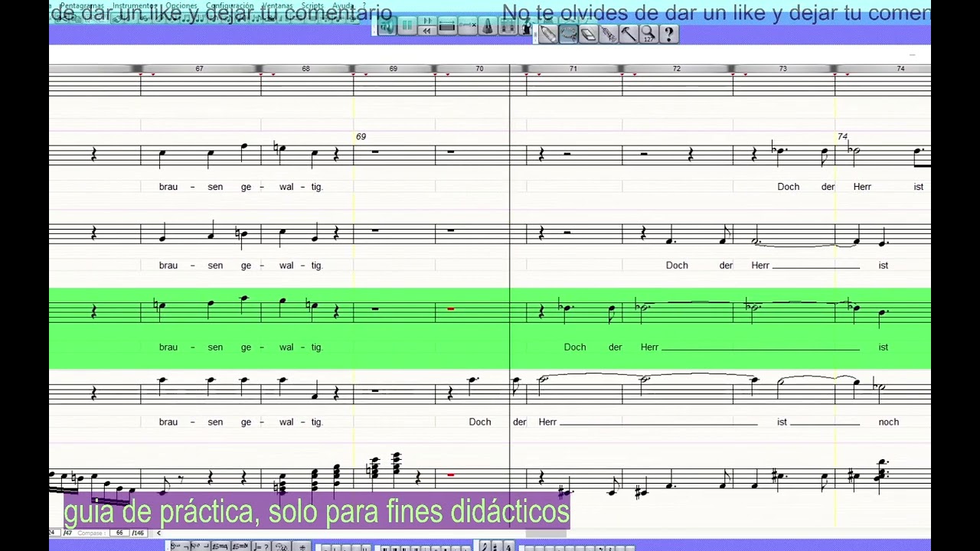Open the Pentagramas menu
This screenshot has height=551, width=980.
point(81,6)
